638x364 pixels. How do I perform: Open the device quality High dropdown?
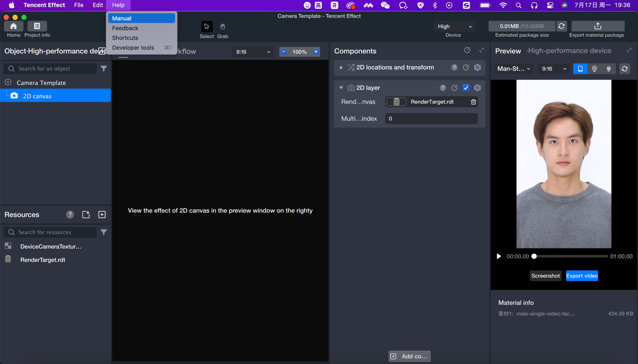[454, 26]
